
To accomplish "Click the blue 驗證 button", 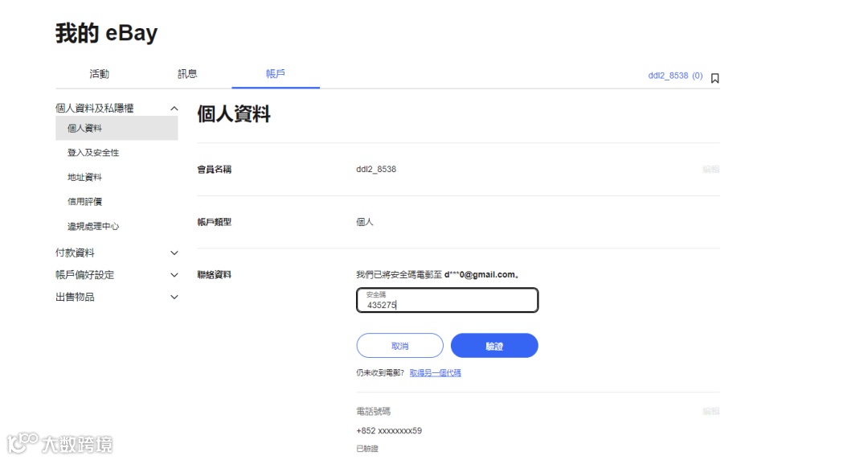I will point(494,346).
